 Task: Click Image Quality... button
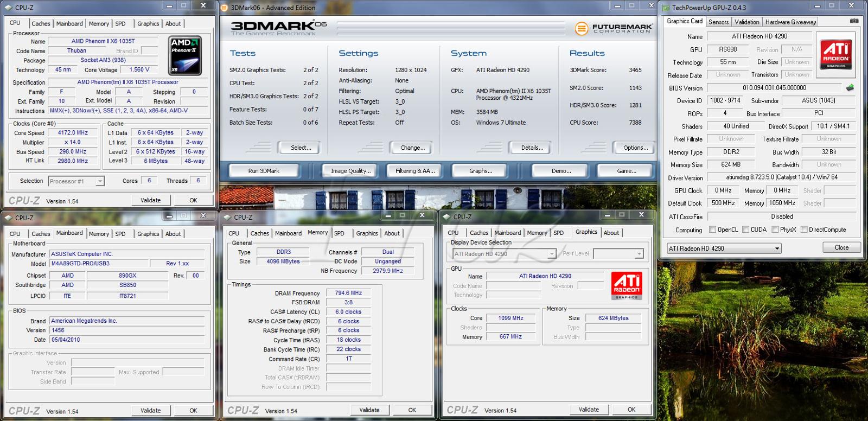(351, 171)
